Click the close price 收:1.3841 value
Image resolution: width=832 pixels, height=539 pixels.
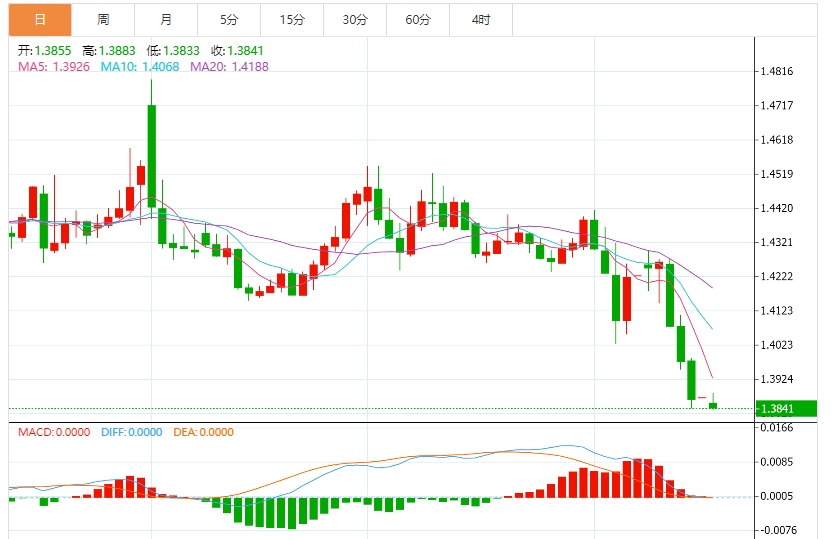[x=237, y=50]
